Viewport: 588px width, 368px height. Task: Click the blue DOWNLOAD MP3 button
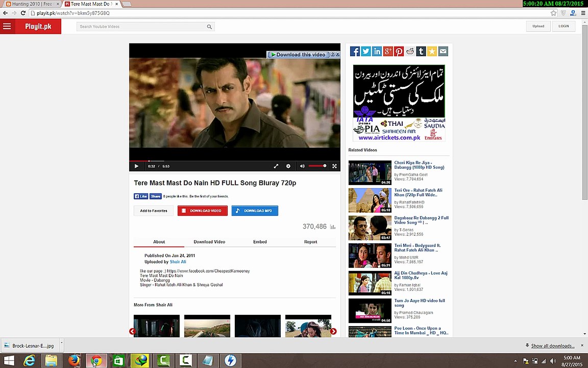coord(255,211)
